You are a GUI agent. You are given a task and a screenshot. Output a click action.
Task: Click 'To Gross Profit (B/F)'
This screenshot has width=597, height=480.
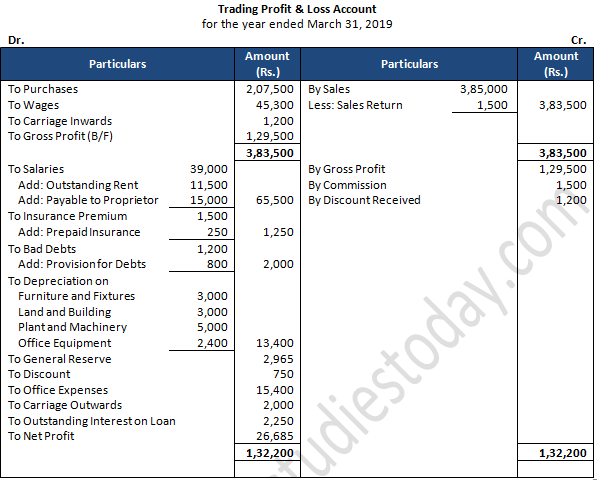tap(61, 136)
